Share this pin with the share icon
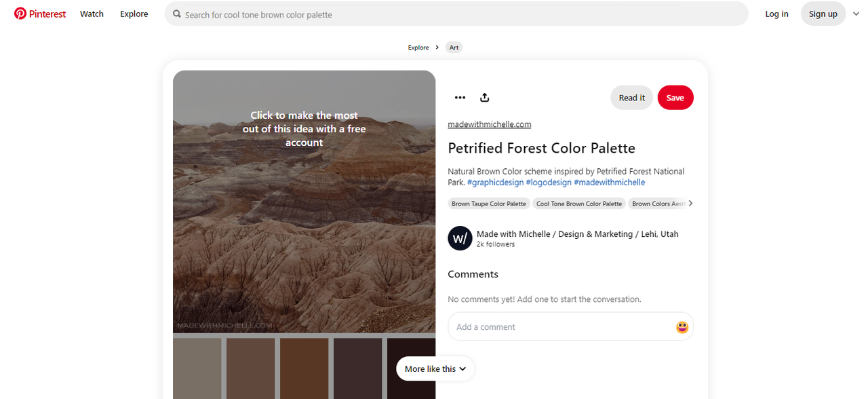868x399 pixels. pos(484,98)
